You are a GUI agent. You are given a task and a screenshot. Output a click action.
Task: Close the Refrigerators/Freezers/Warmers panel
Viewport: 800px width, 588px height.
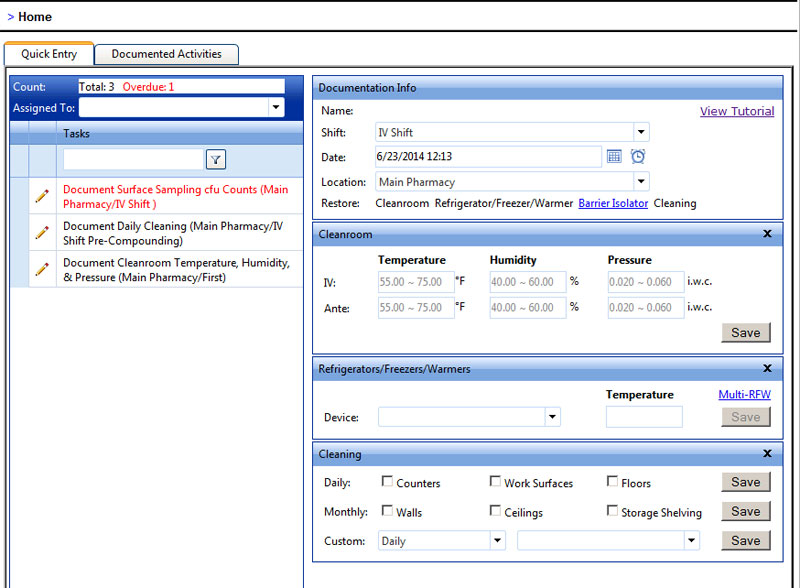point(767,369)
